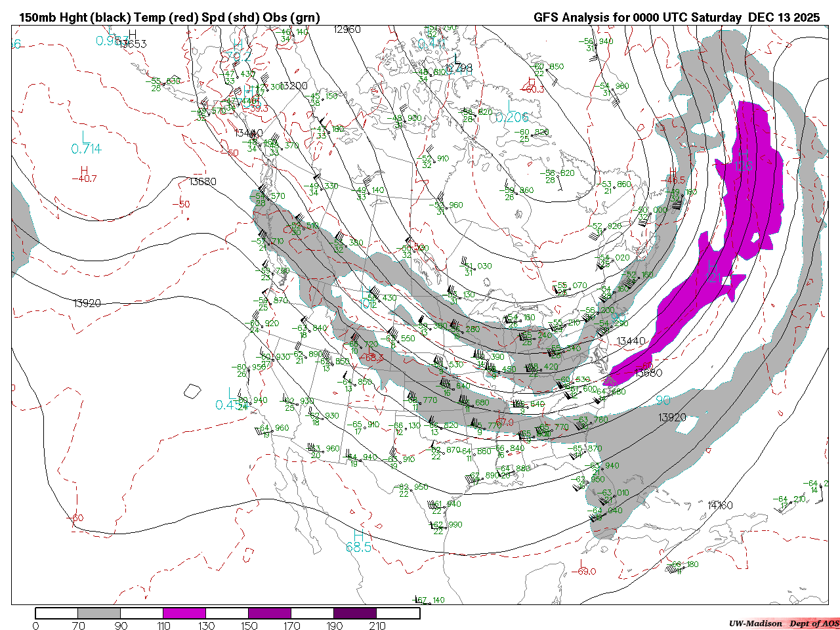Click the cyan 0.206 label in northern Canada
The image size is (840, 630).
point(513,117)
